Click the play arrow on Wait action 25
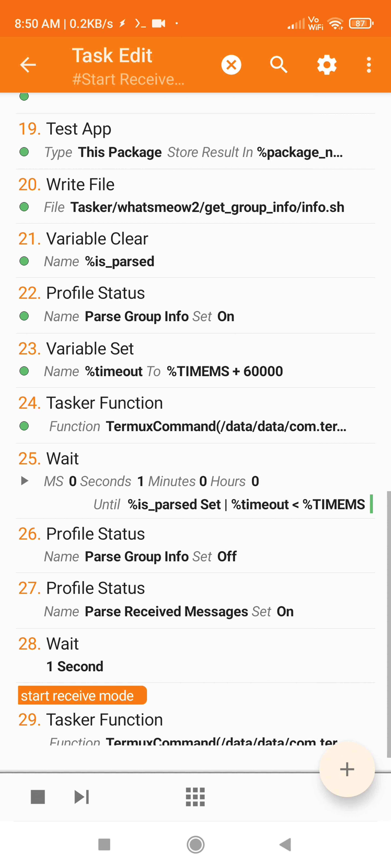Image resolution: width=391 pixels, height=868 pixels. coord(24,481)
